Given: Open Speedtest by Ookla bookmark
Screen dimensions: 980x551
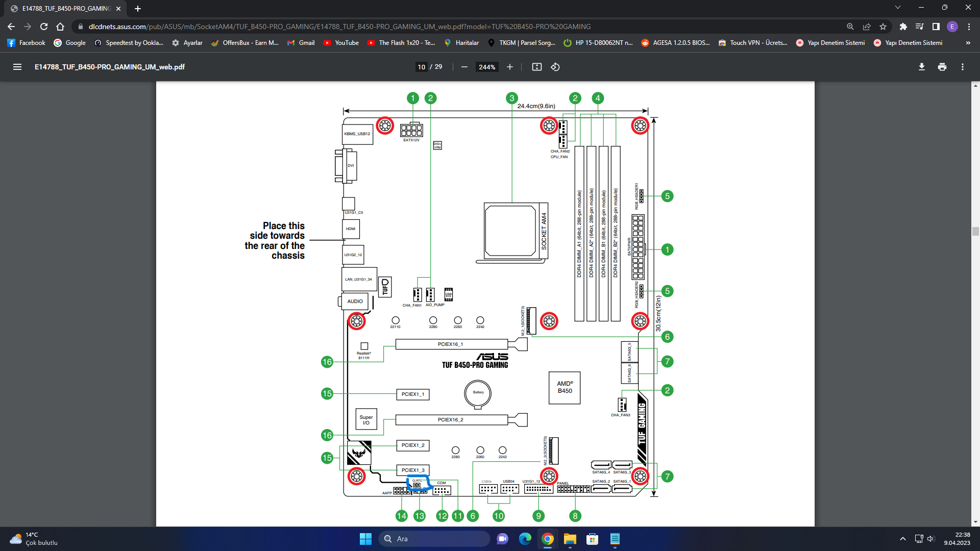Looking at the screenshot, I should point(129,43).
